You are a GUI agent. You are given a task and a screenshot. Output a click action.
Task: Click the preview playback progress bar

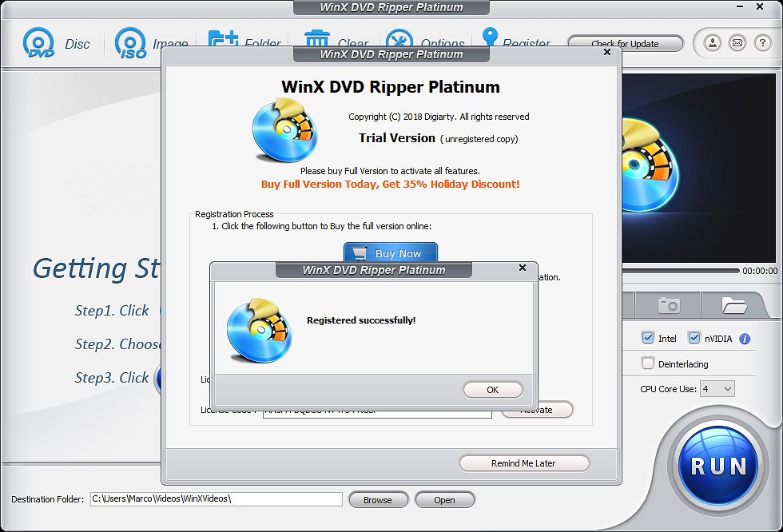[681, 271]
